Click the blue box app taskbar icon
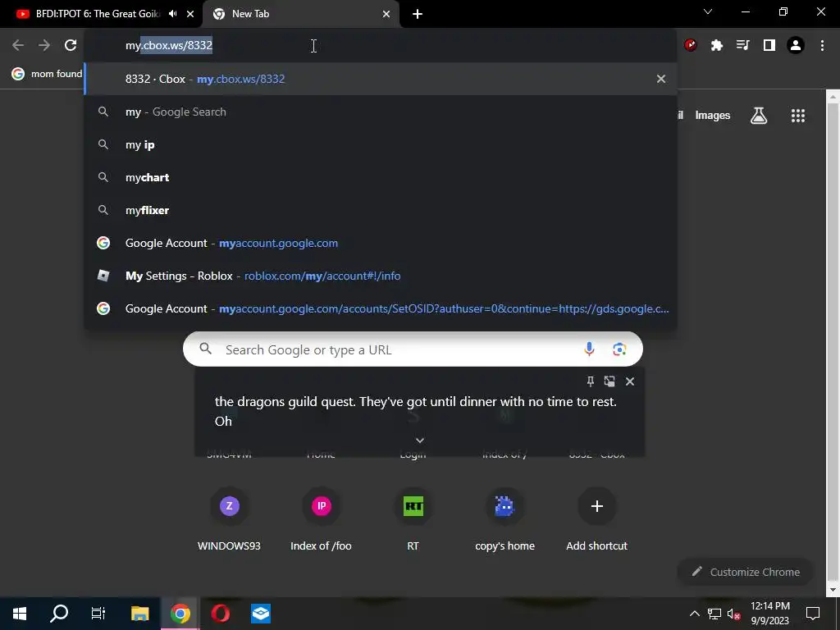This screenshot has width=840, height=630. [x=261, y=614]
